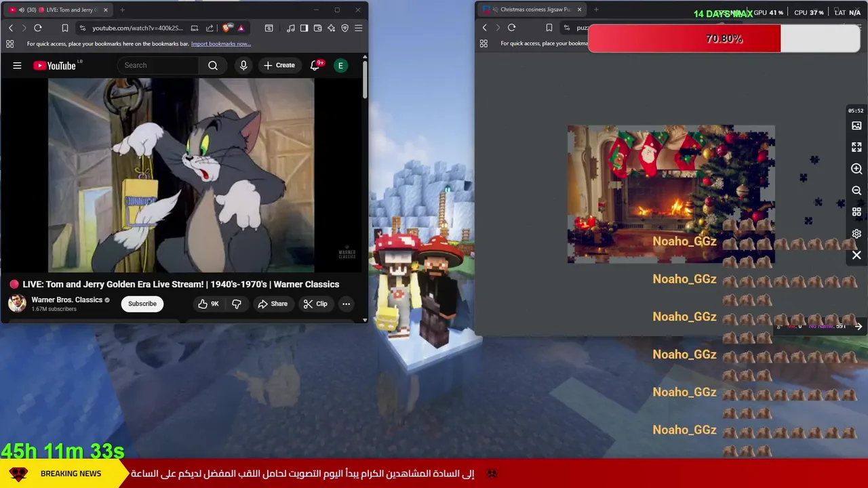868x488 pixels.
Task: Focus the YouTube Search field
Action: point(158,65)
